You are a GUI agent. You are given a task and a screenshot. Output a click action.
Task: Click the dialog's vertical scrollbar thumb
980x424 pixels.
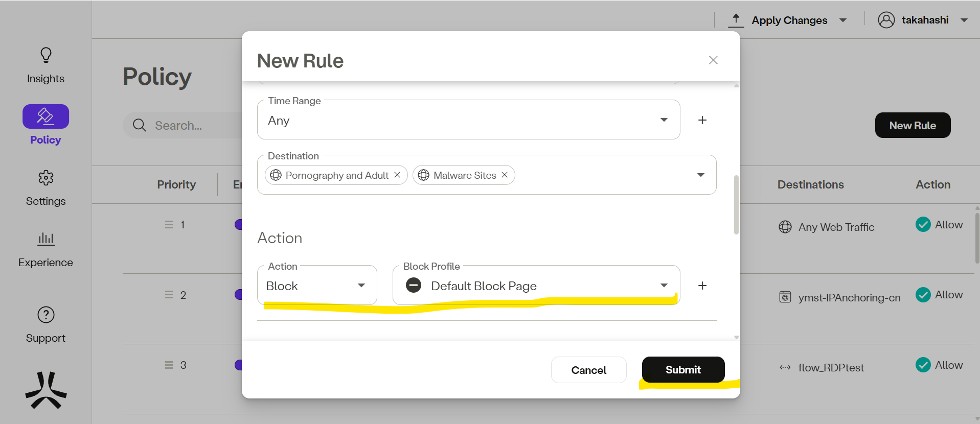[736, 204]
